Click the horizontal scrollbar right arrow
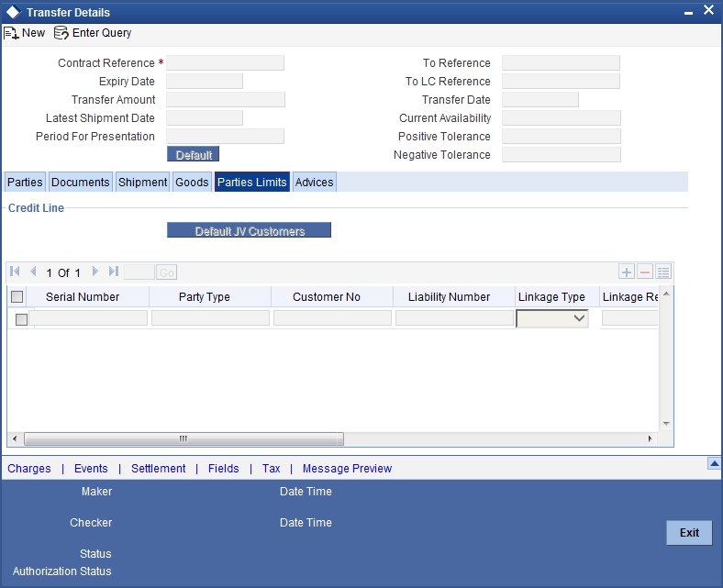The image size is (723, 588). click(x=651, y=438)
